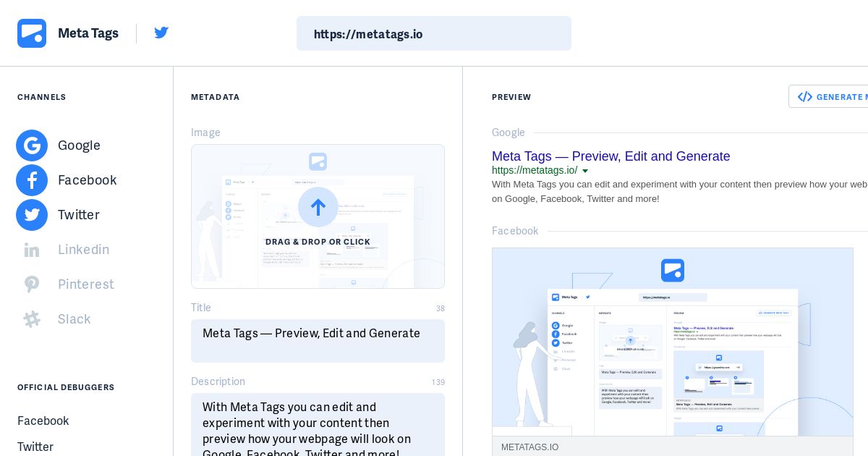Select the Pinterest channel label
This screenshot has height=456, width=868.
[x=85, y=284]
